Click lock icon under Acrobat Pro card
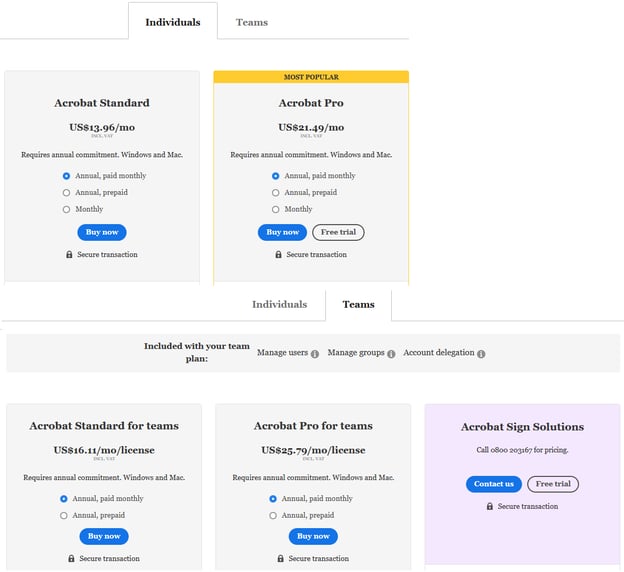The image size is (624, 572). 279,254
